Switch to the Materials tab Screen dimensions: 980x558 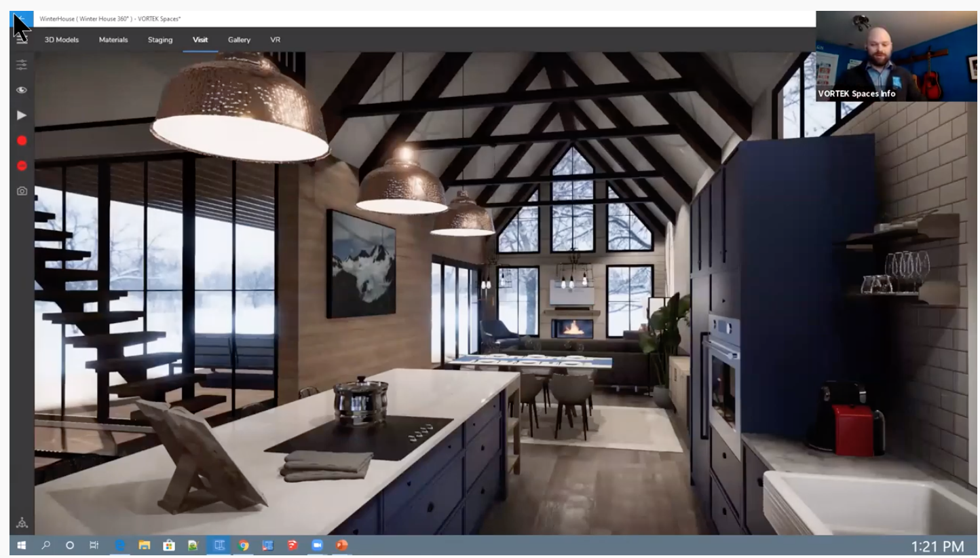click(113, 39)
